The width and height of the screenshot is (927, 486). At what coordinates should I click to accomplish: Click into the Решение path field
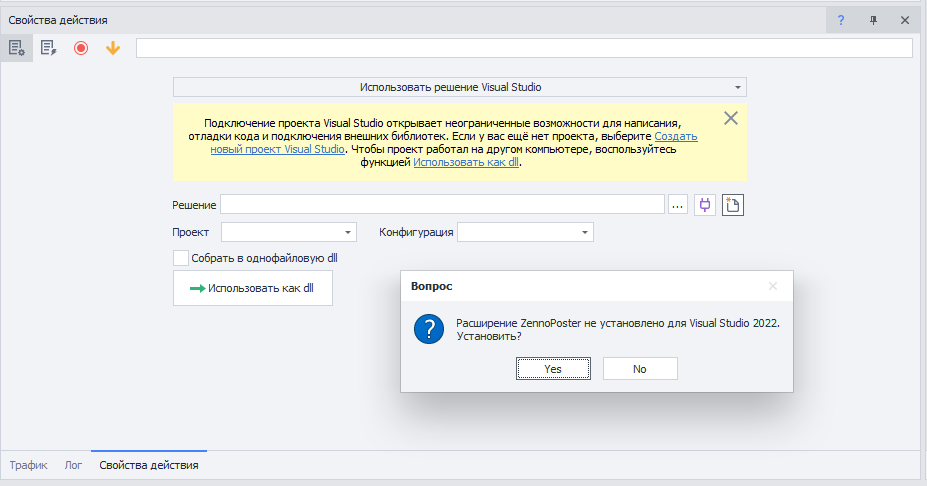(442, 205)
